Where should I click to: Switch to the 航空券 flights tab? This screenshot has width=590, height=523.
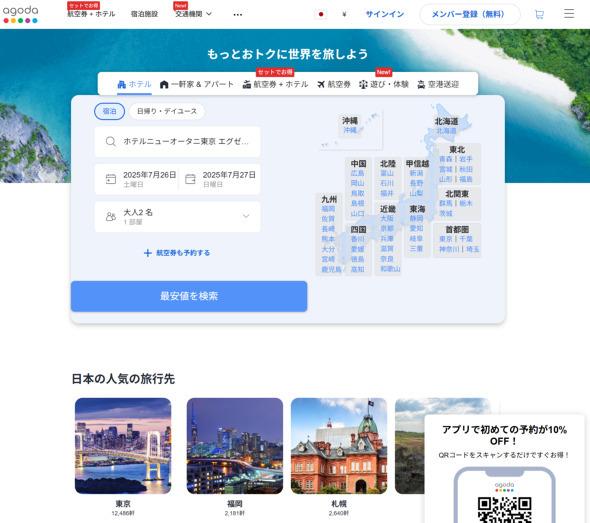pyautogui.click(x=334, y=84)
